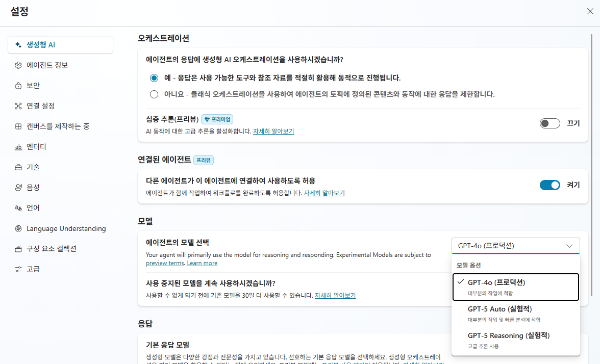Click the 오케스트레이션 section heading
600x364 pixels.
[x=163, y=38]
